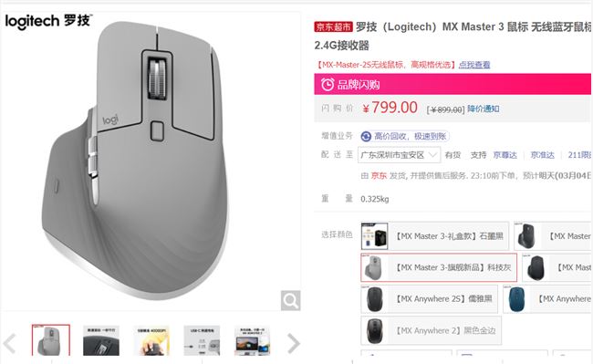
Task: Open the 广东深圳市宝安区 delivery address dropdown
Action: tap(399, 155)
